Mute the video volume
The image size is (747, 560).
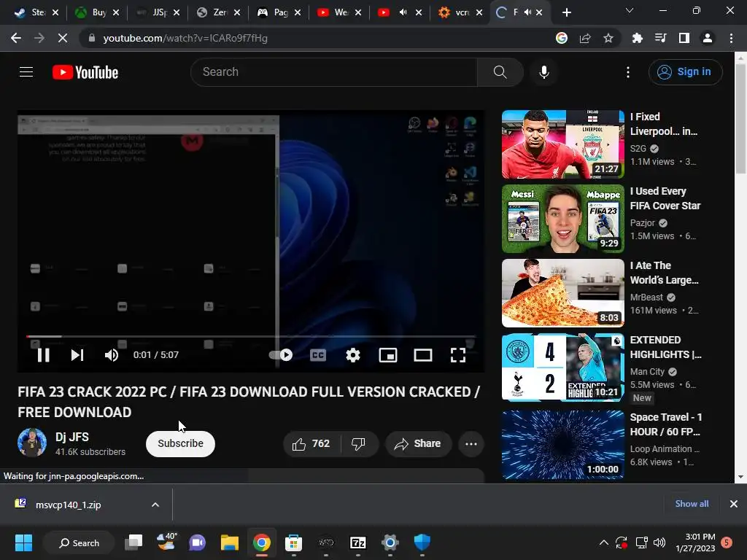pyautogui.click(x=112, y=355)
